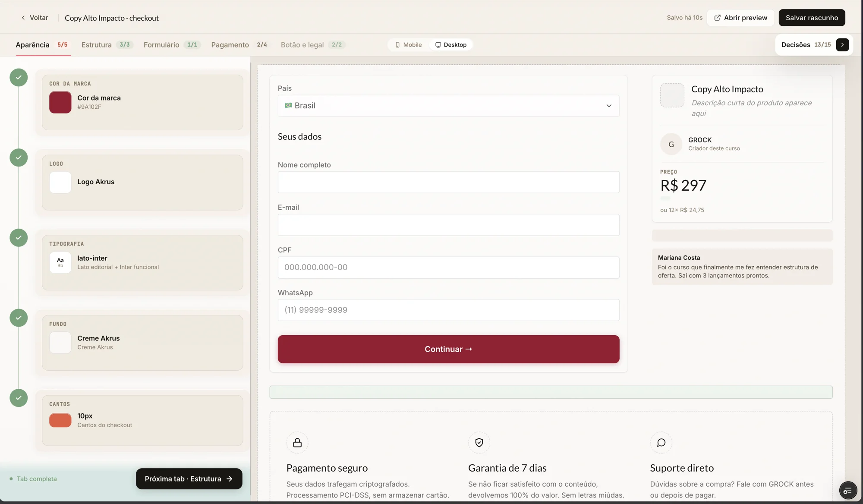The image size is (863, 504).
Task: Click Próxima tab · Estrutura button
Action: 189,479
